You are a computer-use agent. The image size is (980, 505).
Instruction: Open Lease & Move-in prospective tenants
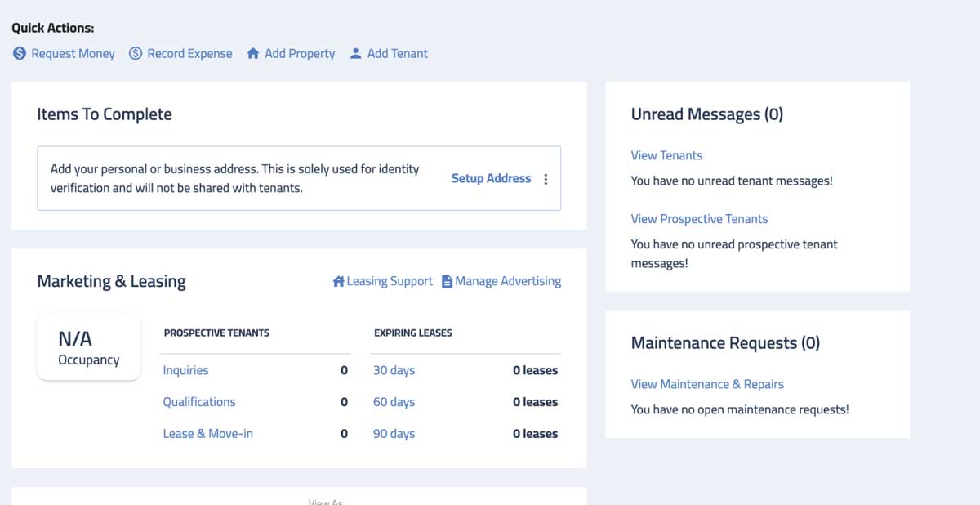(208, 434)
